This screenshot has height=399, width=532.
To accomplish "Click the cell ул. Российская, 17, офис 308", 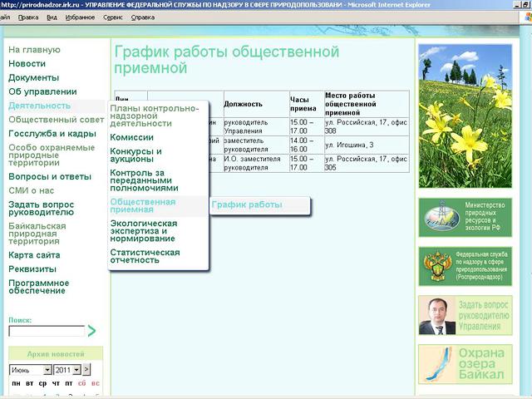I will pyautogui.click(x=366, y=126).
